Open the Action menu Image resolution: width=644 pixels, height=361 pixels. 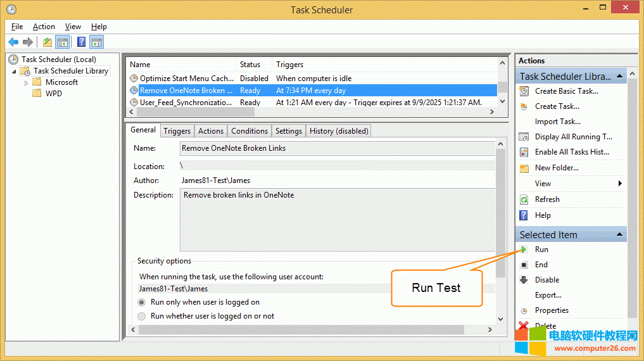pyautogui.click(x=44, y=27)
